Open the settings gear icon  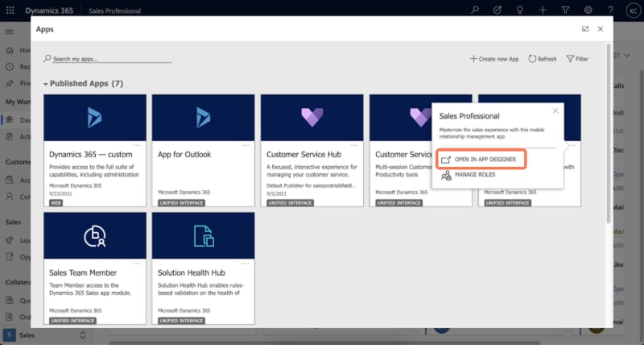coord(588,10)
